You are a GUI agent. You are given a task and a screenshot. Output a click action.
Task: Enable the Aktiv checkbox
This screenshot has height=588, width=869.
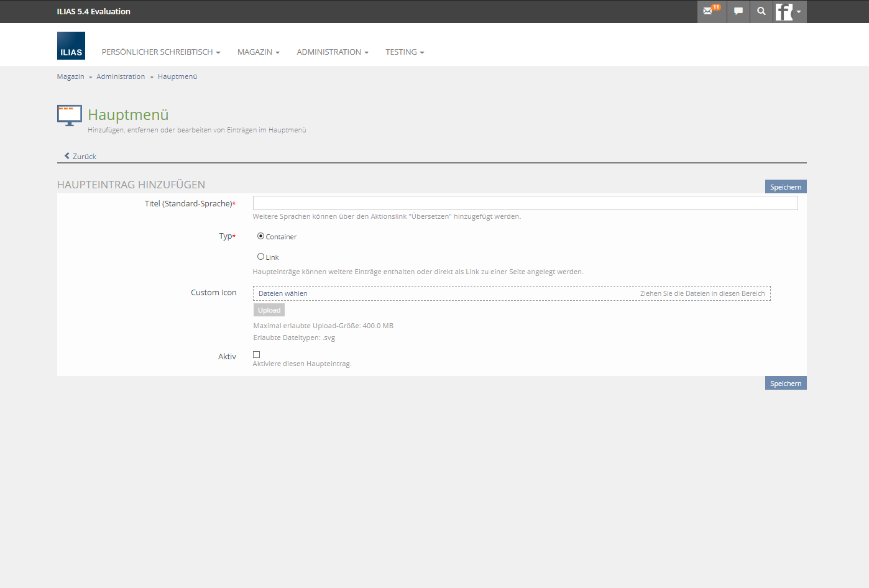256,355
